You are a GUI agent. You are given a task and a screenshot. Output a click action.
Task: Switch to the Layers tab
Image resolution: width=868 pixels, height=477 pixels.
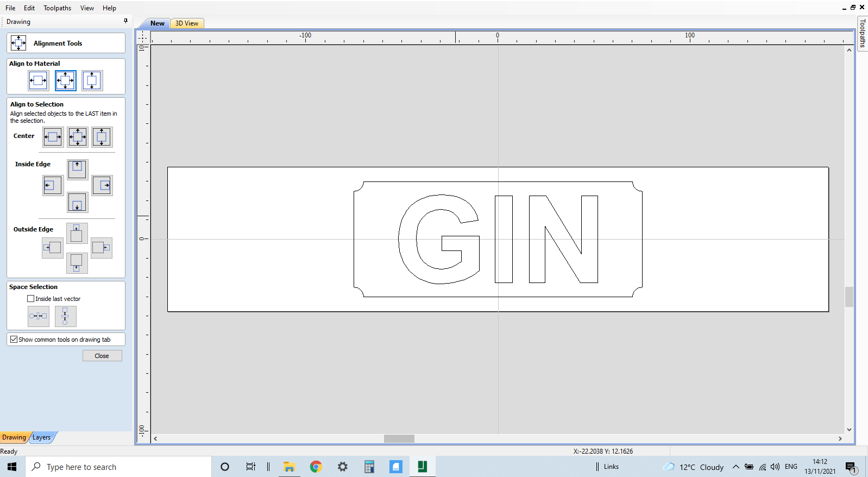click(42, 437)
